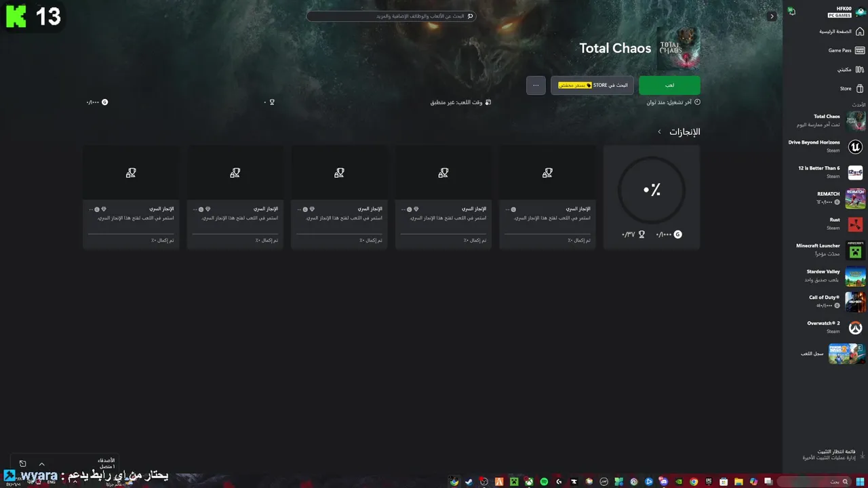The image size is (868, 488).
Task: Click the friends (الأصدقاء) label
Action: pos(106,460)
